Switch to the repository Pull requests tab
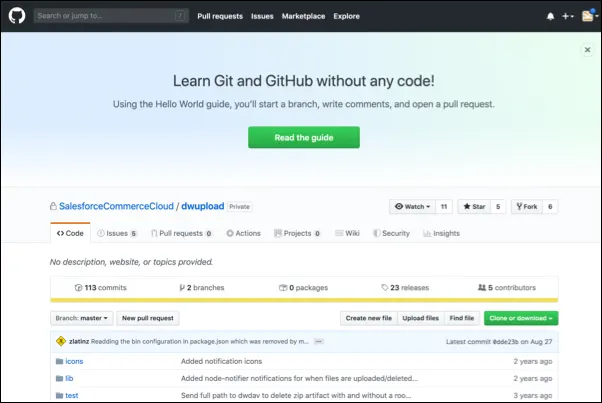The image size is (602, 403). click(181, 233)
